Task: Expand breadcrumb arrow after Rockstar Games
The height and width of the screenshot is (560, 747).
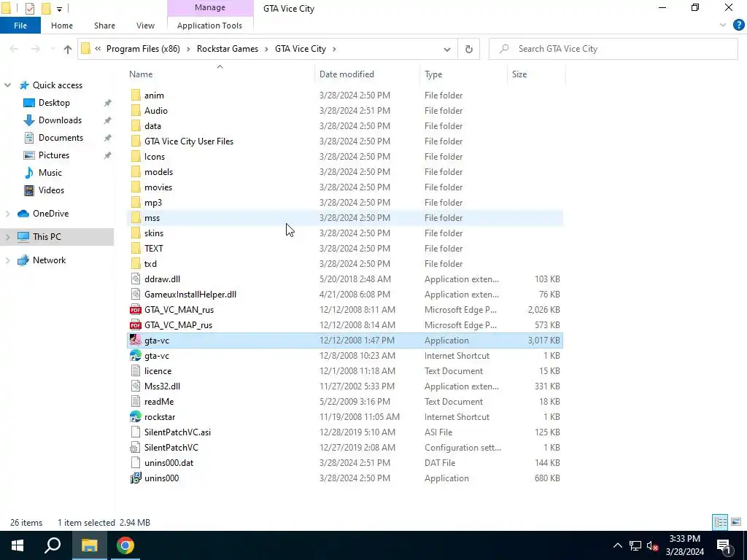Action: coord(267,49)
